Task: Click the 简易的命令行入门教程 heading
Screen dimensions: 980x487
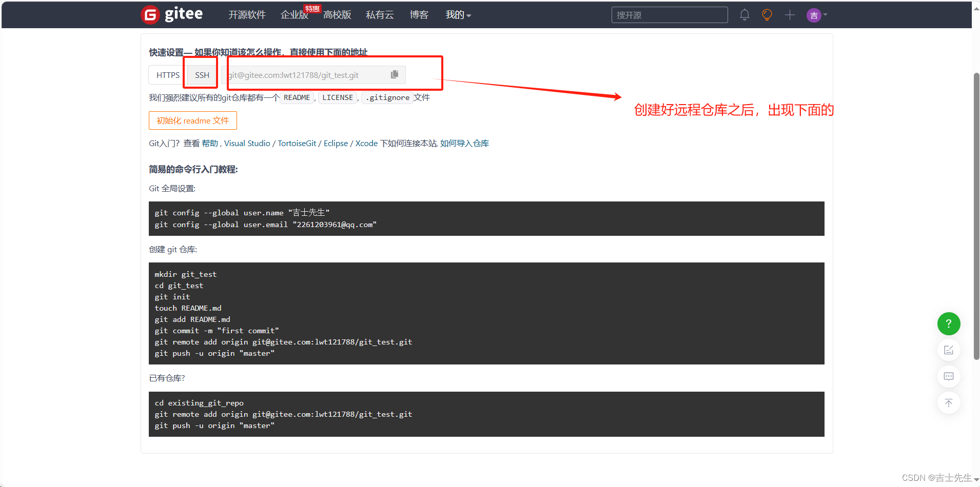Action: point(193,169)
